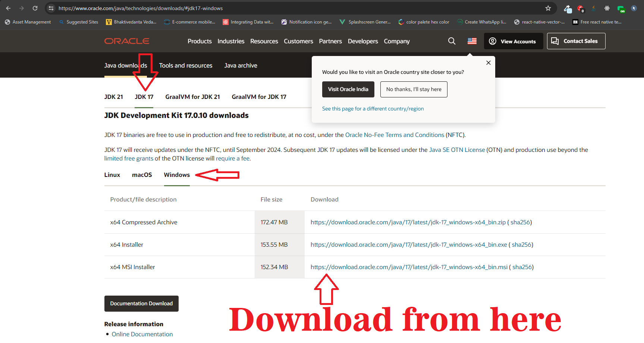
Task: Select the macOS platform tab
Action: pos(142,175)
